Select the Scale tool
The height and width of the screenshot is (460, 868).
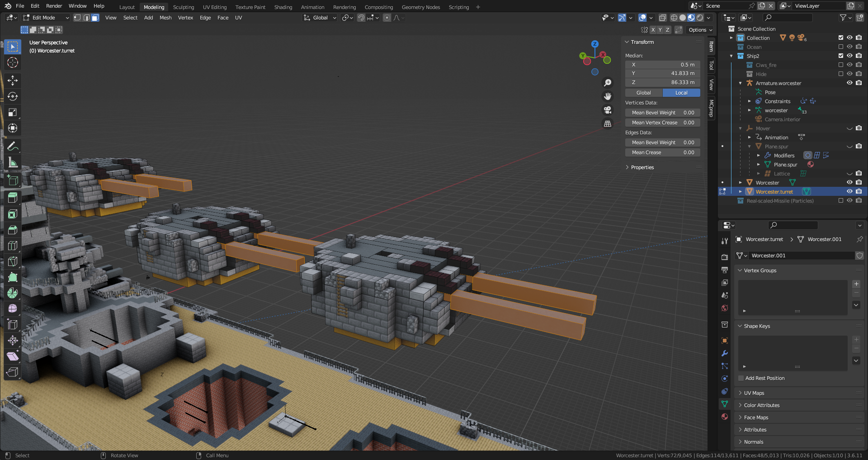(13, 112)
